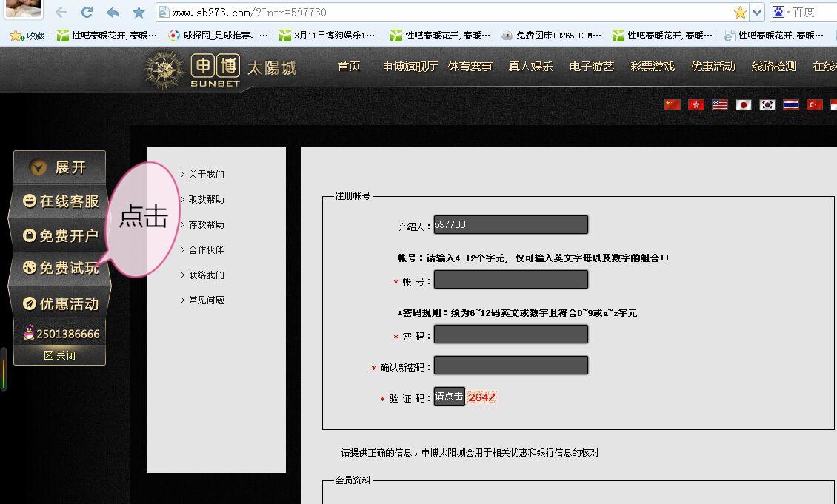The height and width of the screenshot is (504, 837).
Task: Click the user avatar thumbnail in the top corner
Action: [24, 8]
